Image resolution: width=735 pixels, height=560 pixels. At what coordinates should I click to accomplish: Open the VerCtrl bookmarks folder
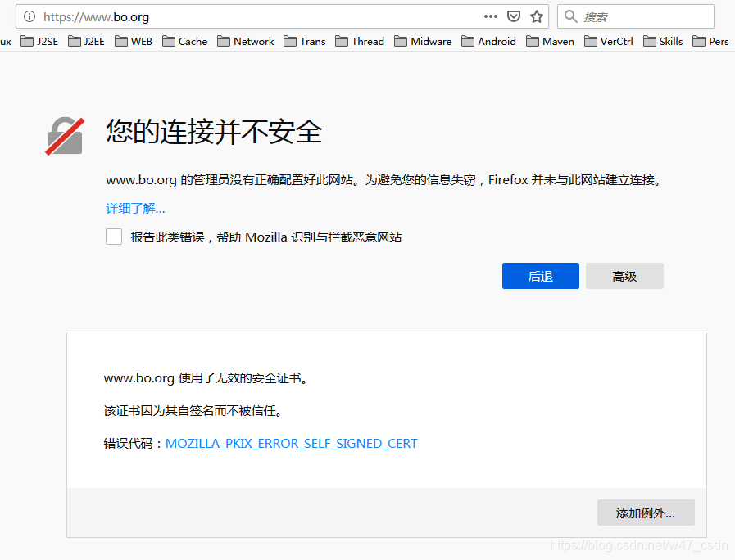click(609, 41)
